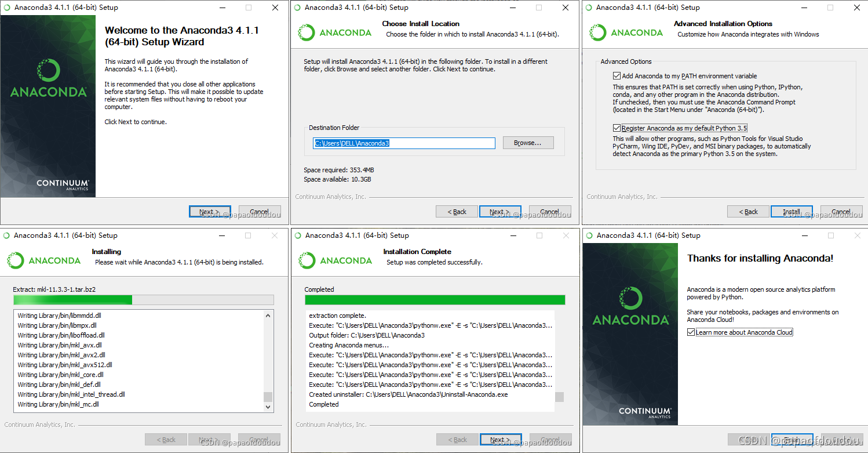Close the Advanced Installation Options window
The width and height of the screenshot is (868, 453).
(x=857, y=8)
